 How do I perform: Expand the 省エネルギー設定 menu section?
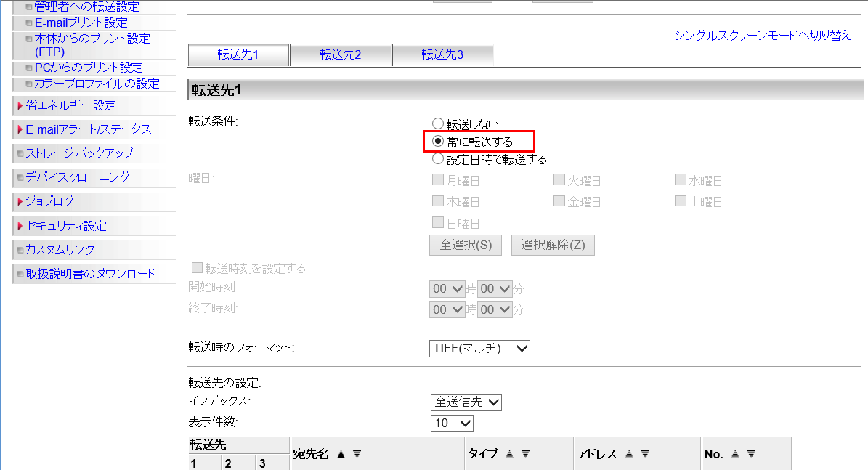pyautogui.click(x=70, y=105)
